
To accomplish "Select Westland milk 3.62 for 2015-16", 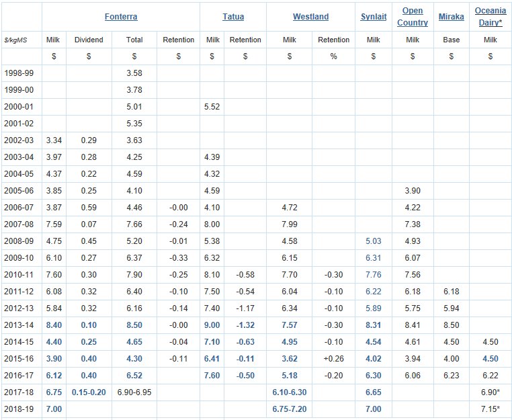I will pos(290,359).
